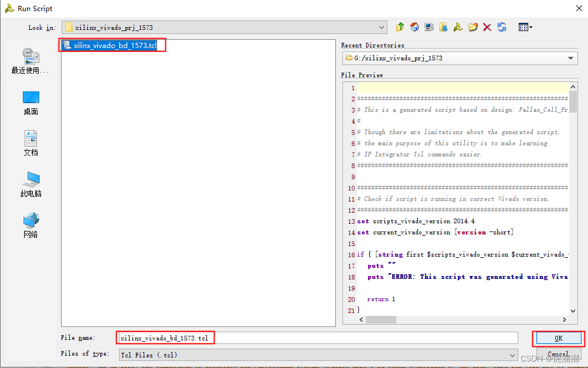The image size is (588, 368).
Task: Click the Home directory icon
Action: point(414,27)
